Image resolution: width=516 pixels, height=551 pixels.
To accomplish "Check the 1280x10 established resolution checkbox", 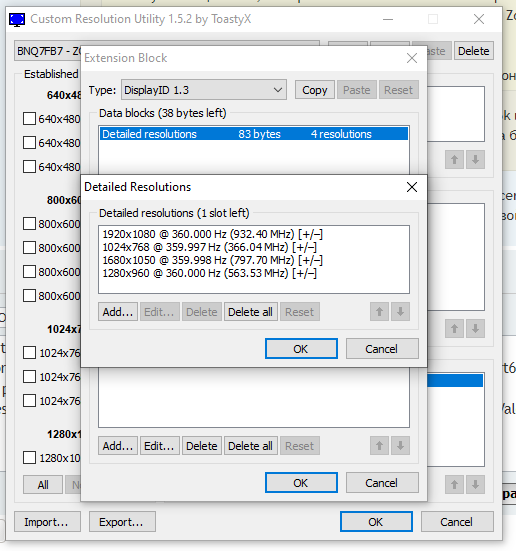I will [x=29, y=458].
